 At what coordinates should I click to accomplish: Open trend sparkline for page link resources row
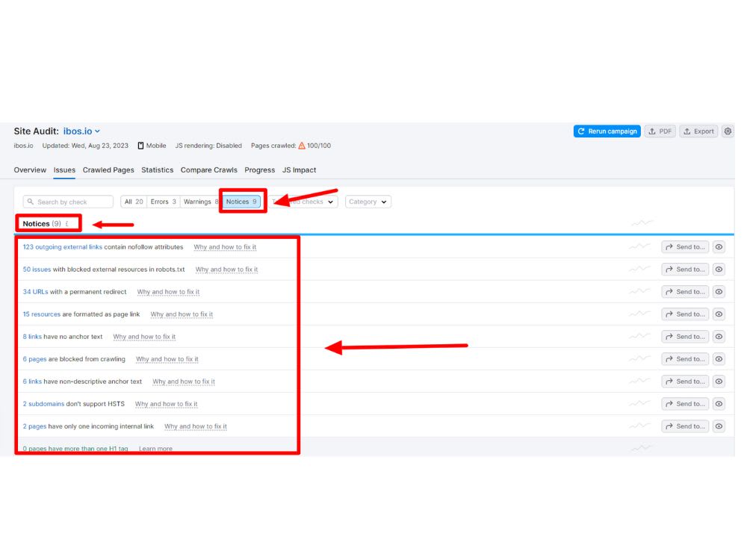[x=639, y=314]
